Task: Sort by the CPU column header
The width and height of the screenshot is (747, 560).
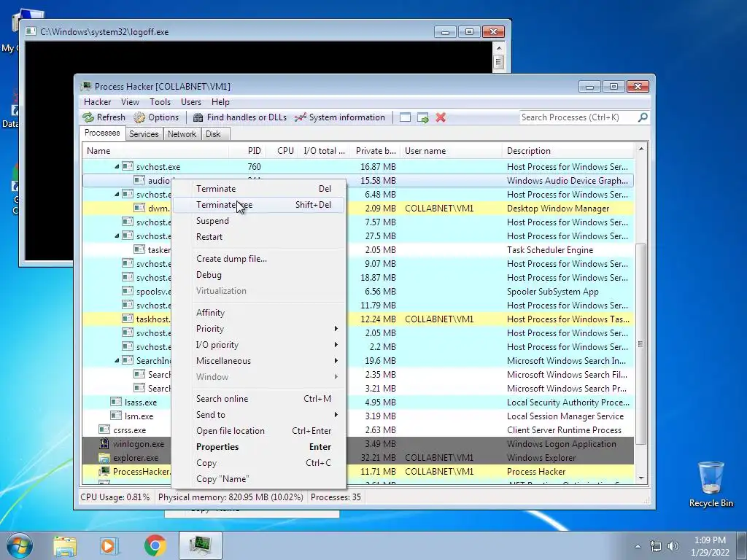Action: coord(282,151)
